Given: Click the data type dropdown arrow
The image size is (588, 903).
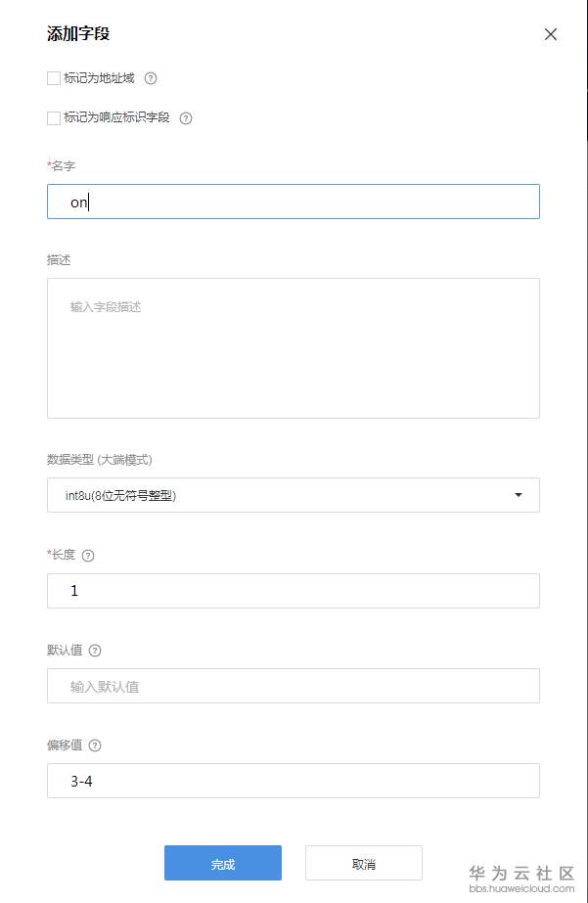Looking at the screenshot, I should click(x=519, y=495).
